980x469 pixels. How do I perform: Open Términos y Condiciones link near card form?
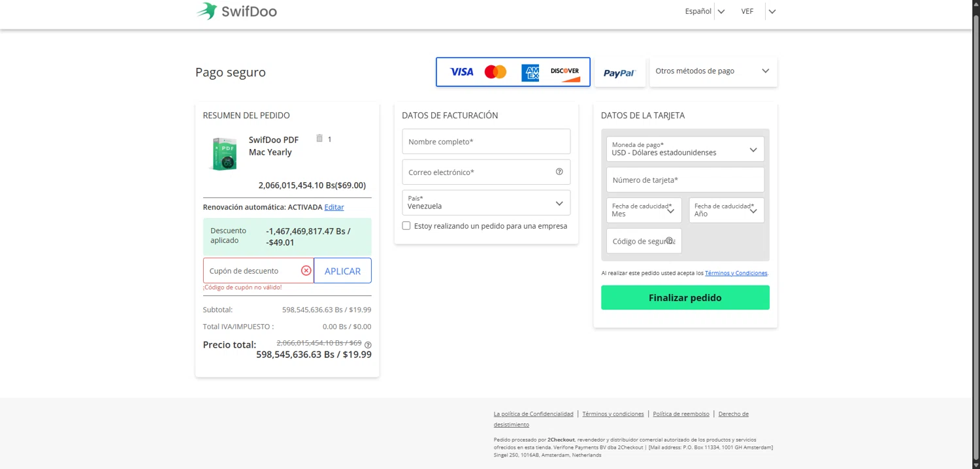click(x=736, y=273)
